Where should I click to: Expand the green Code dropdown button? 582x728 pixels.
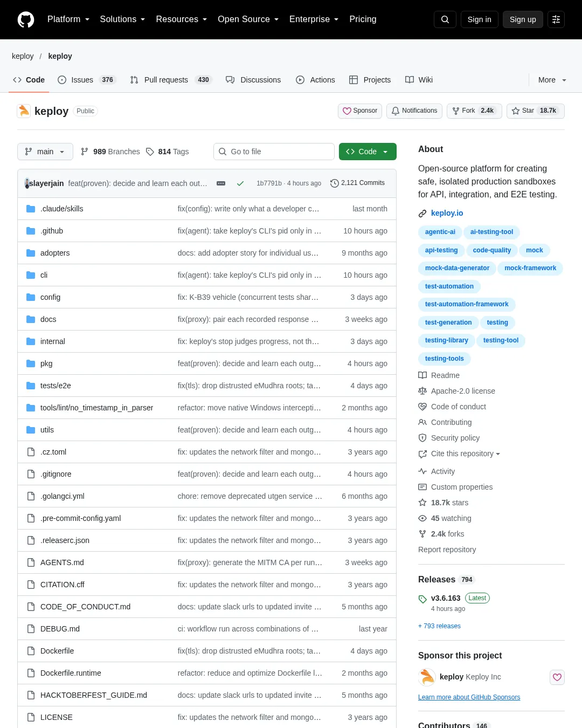point(368,152)
